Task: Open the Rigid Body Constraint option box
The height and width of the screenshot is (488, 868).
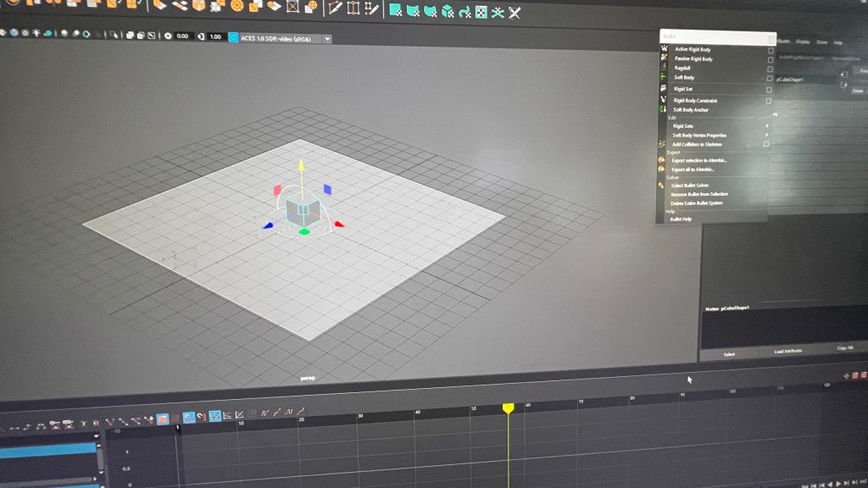Action: [x=768, y=102]
